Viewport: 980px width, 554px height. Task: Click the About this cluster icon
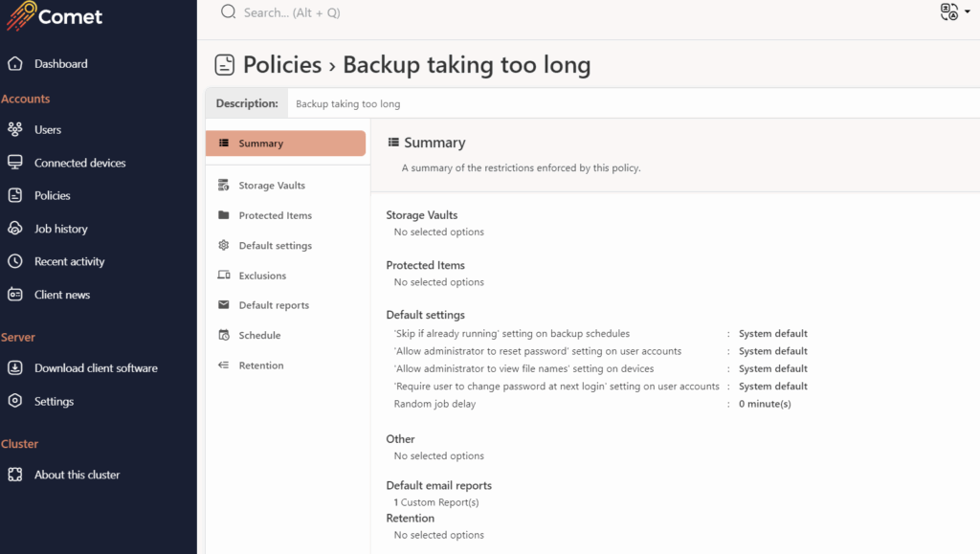[14, 475]
